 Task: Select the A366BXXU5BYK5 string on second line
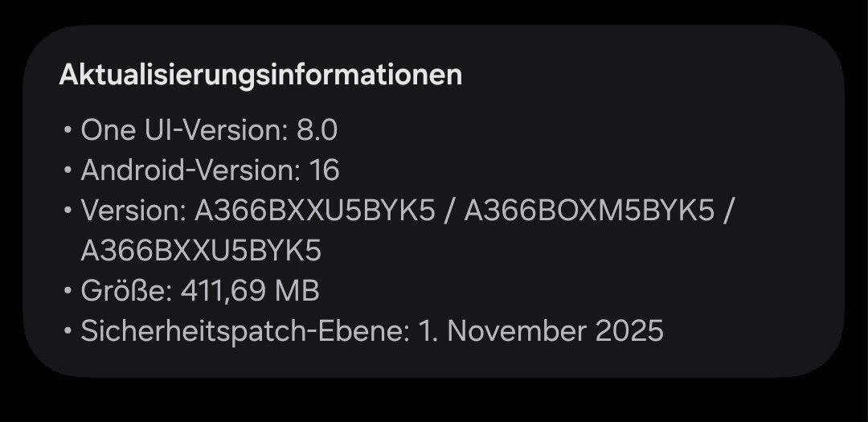click(x=201, y=251)
